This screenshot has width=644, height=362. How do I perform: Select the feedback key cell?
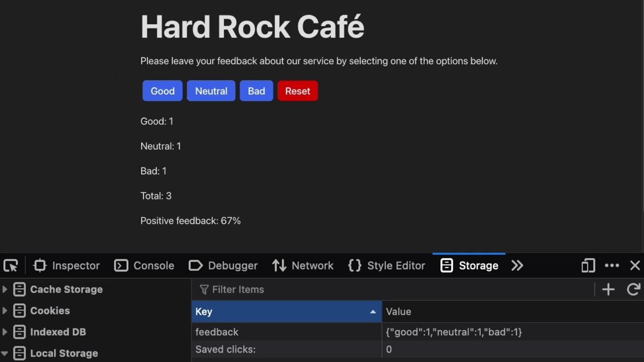point(287,332)
